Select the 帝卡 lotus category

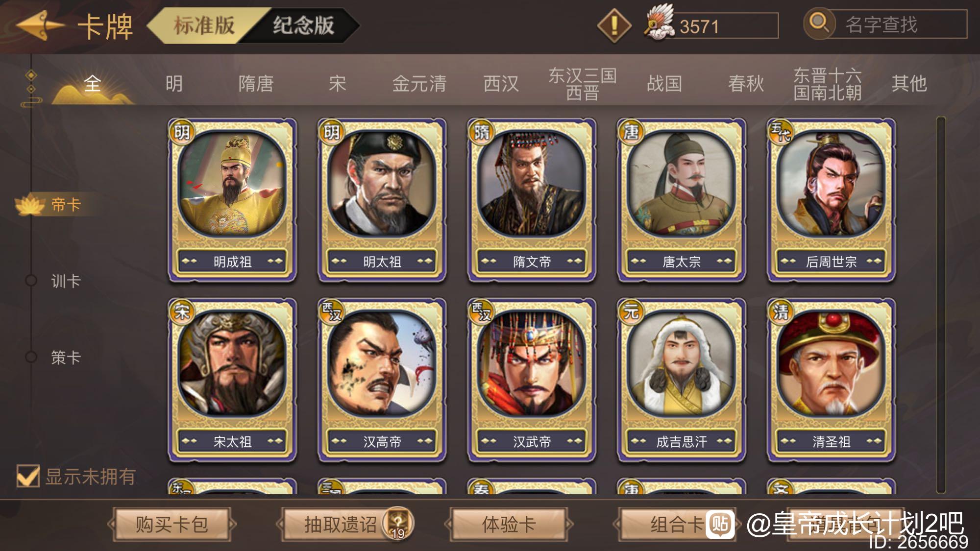(x=49, y=205)
